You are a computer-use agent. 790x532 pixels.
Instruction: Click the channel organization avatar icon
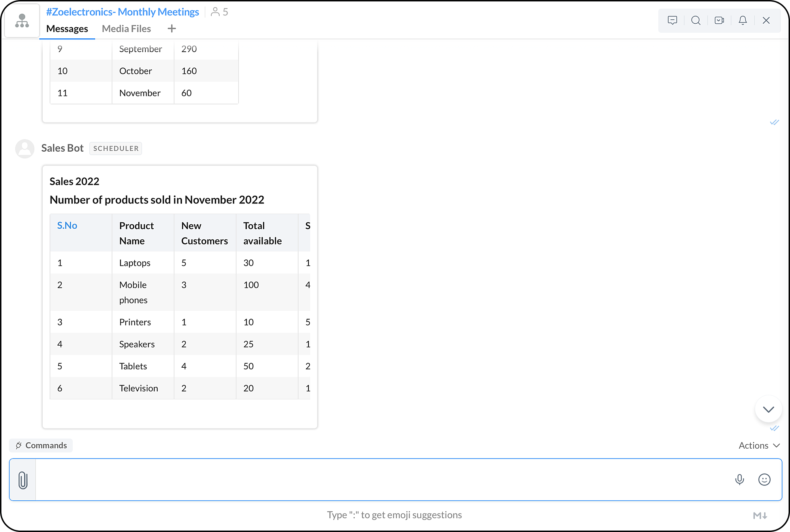(22, 21)
